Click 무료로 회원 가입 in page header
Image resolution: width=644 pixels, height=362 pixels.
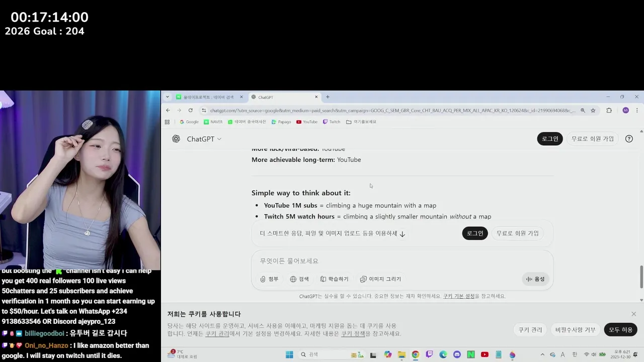[x=593, y=139]
